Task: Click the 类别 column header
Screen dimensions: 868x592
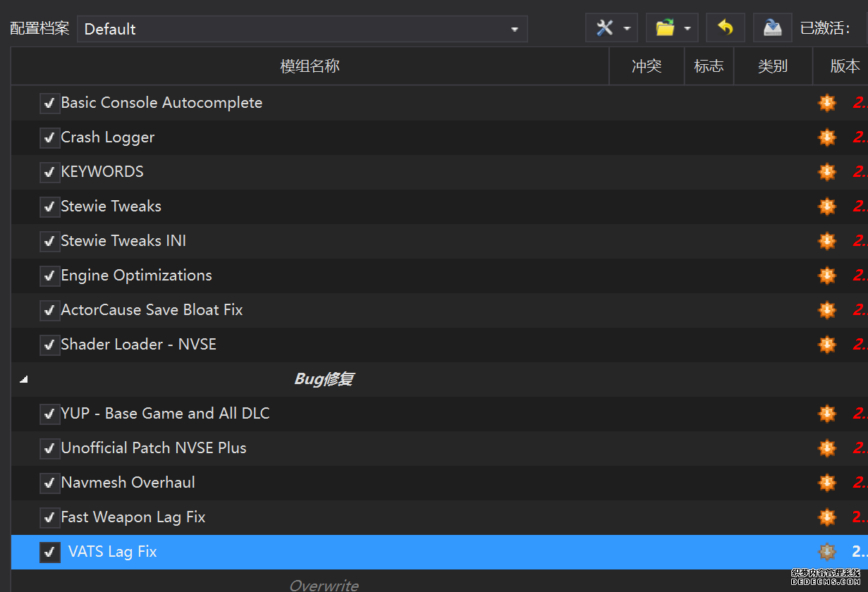Action: [x=772, y=66]
